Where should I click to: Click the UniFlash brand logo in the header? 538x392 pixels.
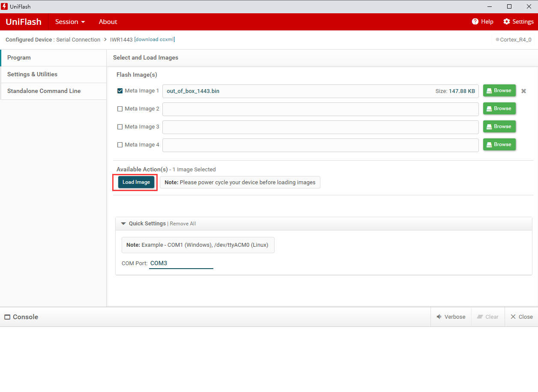(x=24, y=22)
